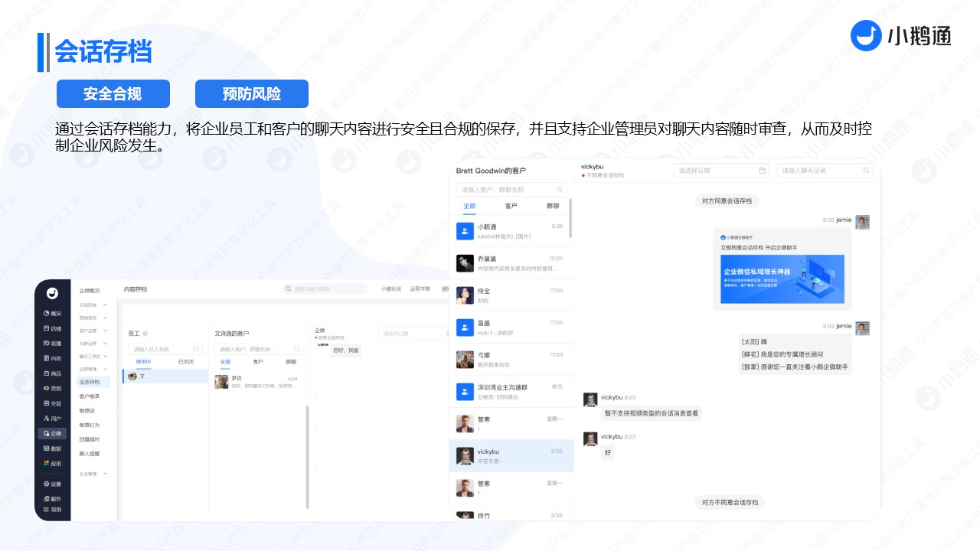The width and height of the screenshot is (980, 551).
Task: Select 客户 tab under Brett Goodwin的客户
Action: pos(511,206)
